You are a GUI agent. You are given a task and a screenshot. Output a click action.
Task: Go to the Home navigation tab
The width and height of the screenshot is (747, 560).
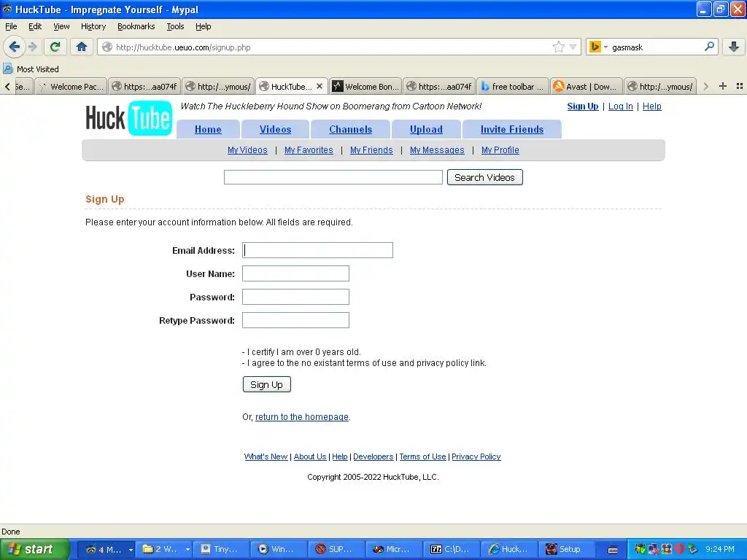point(208,129)
